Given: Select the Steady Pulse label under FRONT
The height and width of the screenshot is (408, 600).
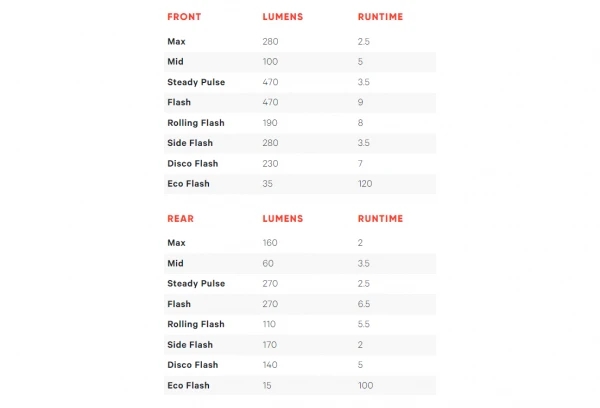Looking at the screenshot, I should [196, 82].
